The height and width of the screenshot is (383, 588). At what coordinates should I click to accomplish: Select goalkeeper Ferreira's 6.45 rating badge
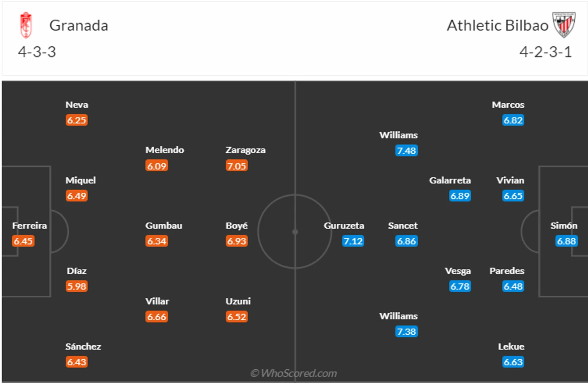point(23,241)
